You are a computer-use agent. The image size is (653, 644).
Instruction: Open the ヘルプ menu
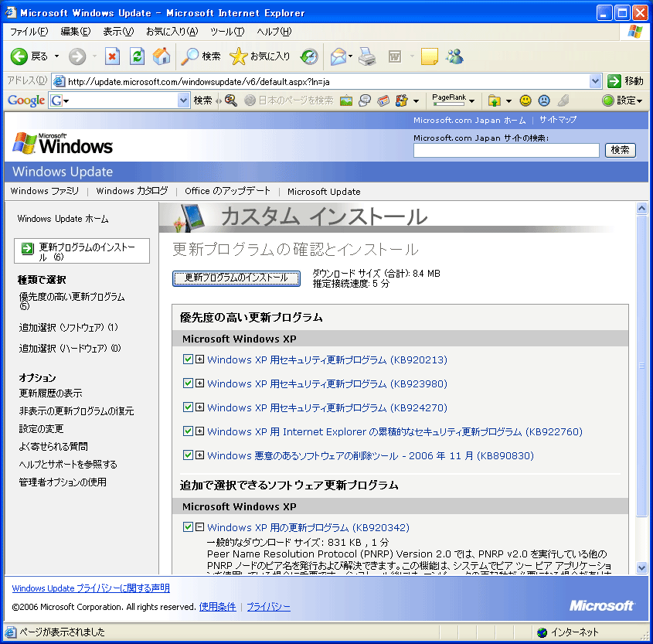pos(274,32)
